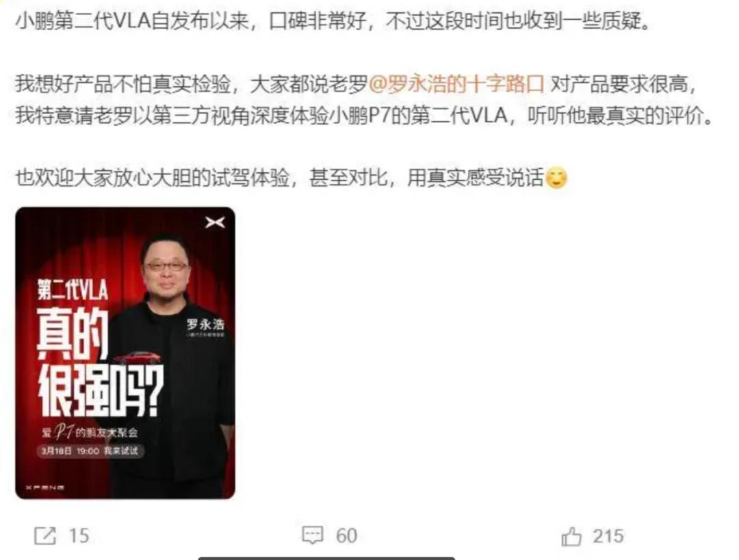
Task: Select the comment count 60
Action: coord(346,536)
